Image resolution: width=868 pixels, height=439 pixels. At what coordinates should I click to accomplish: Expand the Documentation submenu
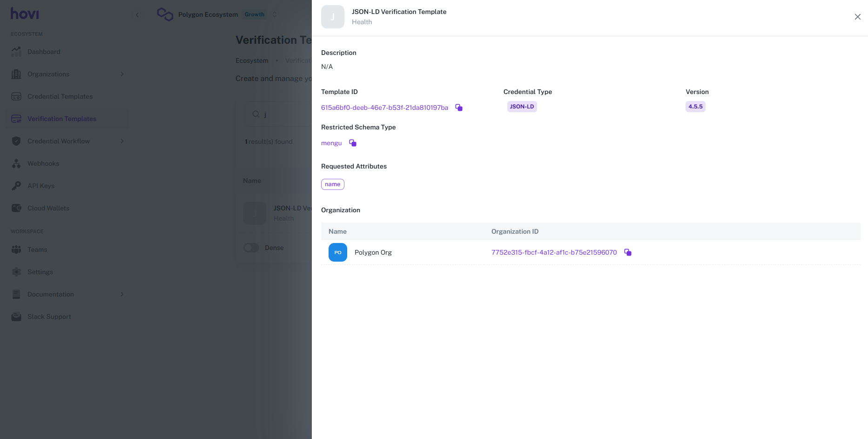pyautogui.click(x=122, y=294)
